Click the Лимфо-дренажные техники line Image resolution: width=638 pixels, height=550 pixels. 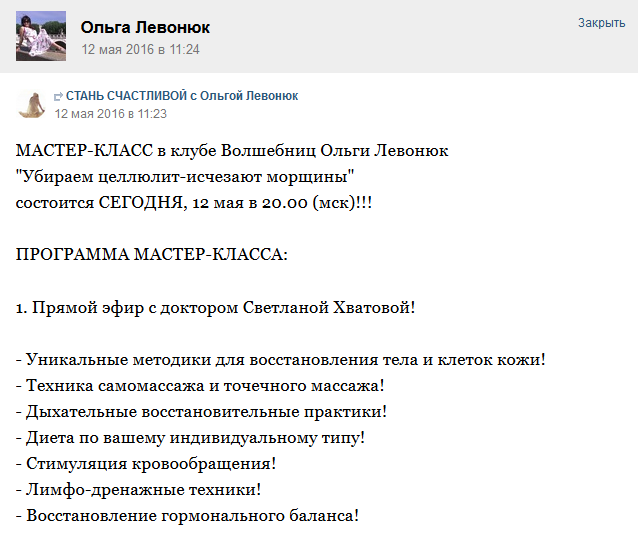pos(138,489)
